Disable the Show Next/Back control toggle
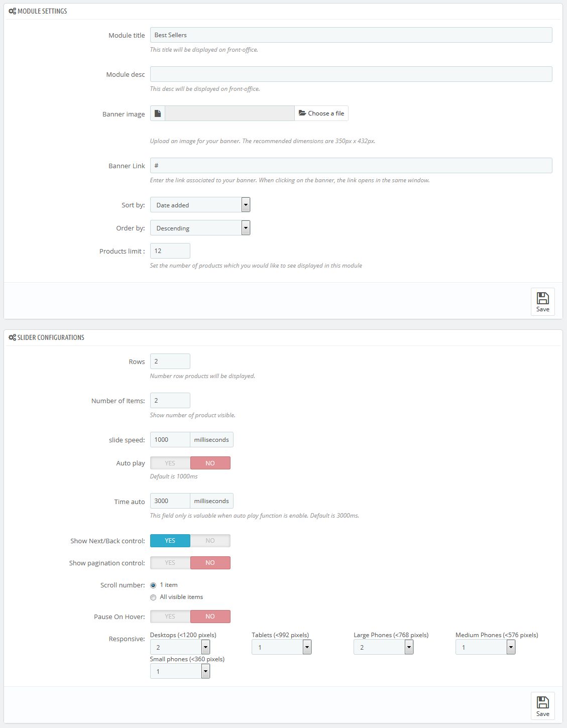The width and height of the screenshot is (567, 728). [x=210, y=540]
